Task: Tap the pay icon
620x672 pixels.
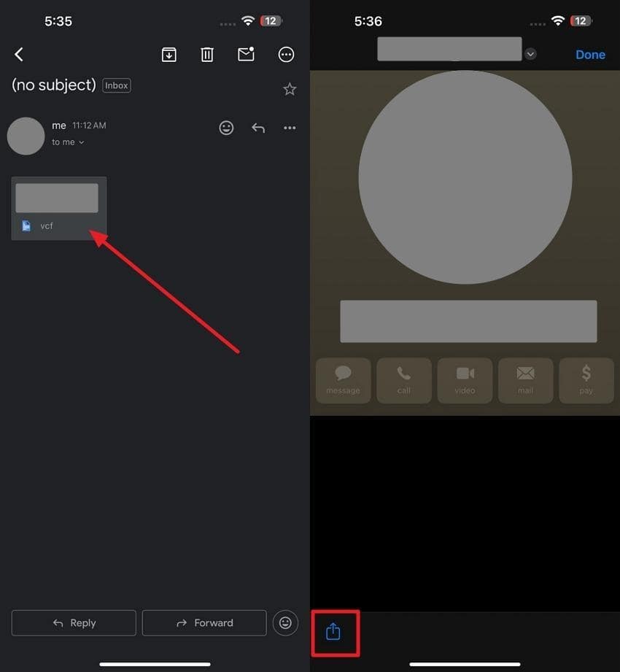Action: [586, 380]
